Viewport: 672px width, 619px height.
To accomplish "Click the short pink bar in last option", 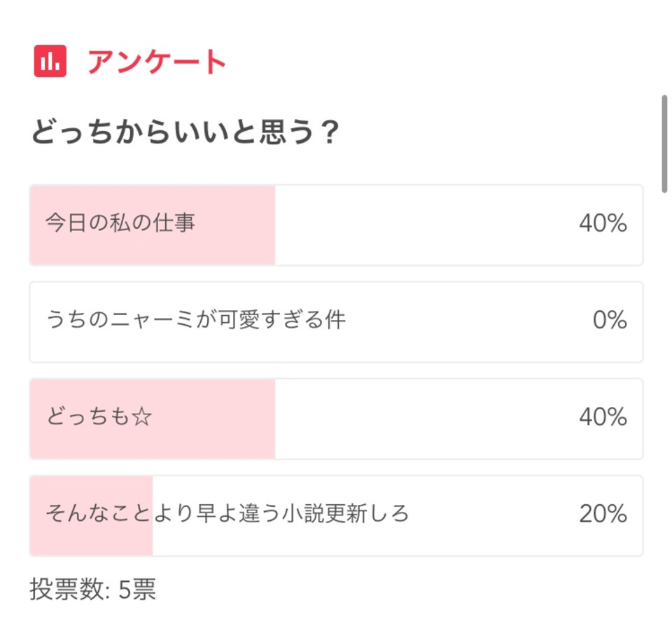I will [x=92, y=515].
